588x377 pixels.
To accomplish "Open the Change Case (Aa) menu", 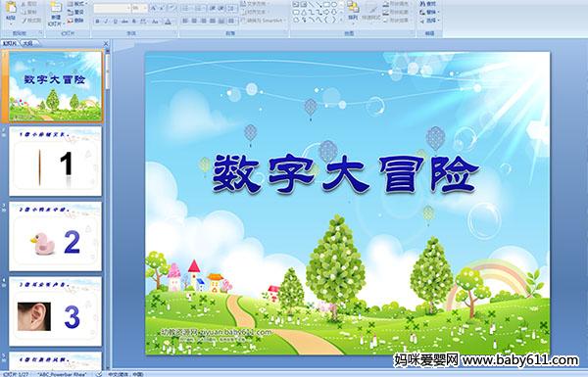I will 155,22.
